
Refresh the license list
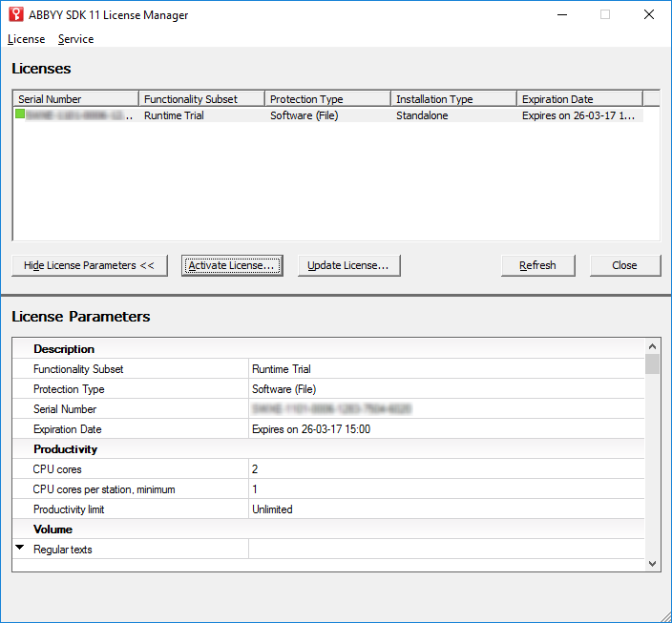tap(537, 265)
